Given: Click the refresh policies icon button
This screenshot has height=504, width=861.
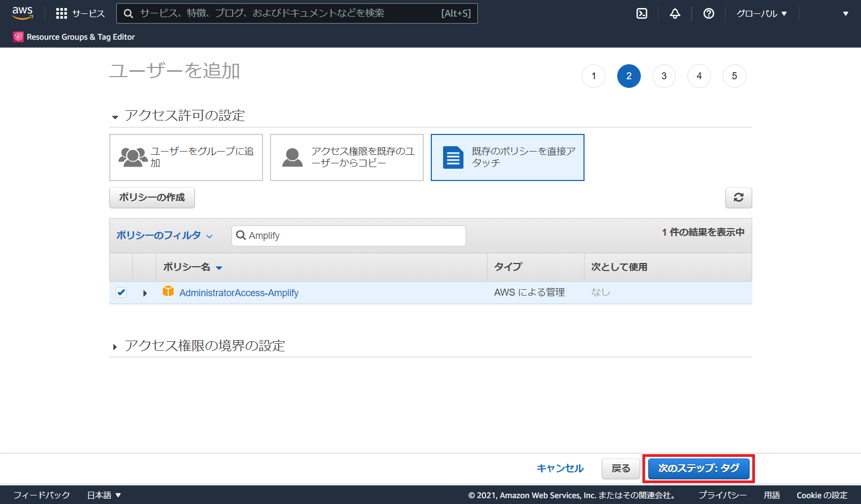Looking at the screenshot, I should pos(738,198).
